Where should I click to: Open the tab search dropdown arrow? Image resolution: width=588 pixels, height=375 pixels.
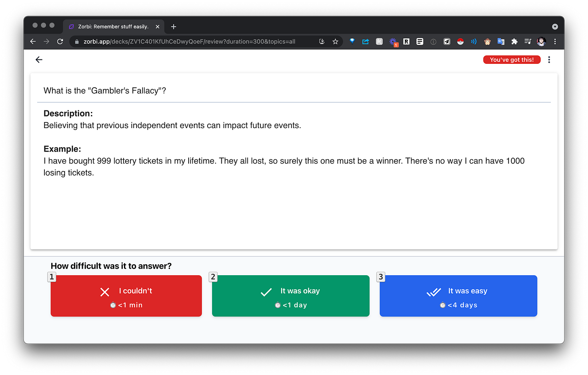(555, 27)
